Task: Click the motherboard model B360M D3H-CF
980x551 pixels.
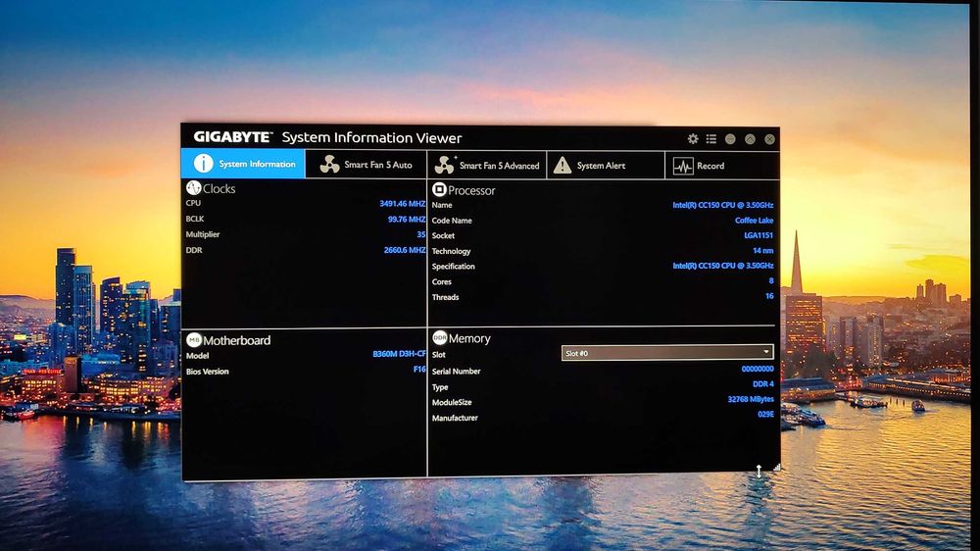Action: coord(399,353)
